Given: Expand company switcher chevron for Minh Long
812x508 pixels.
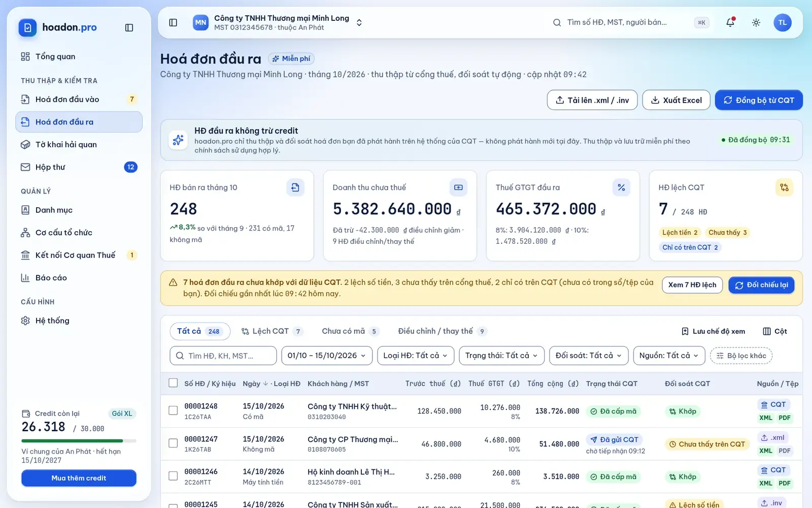Looking at the screenshot, I should (359, 22).
